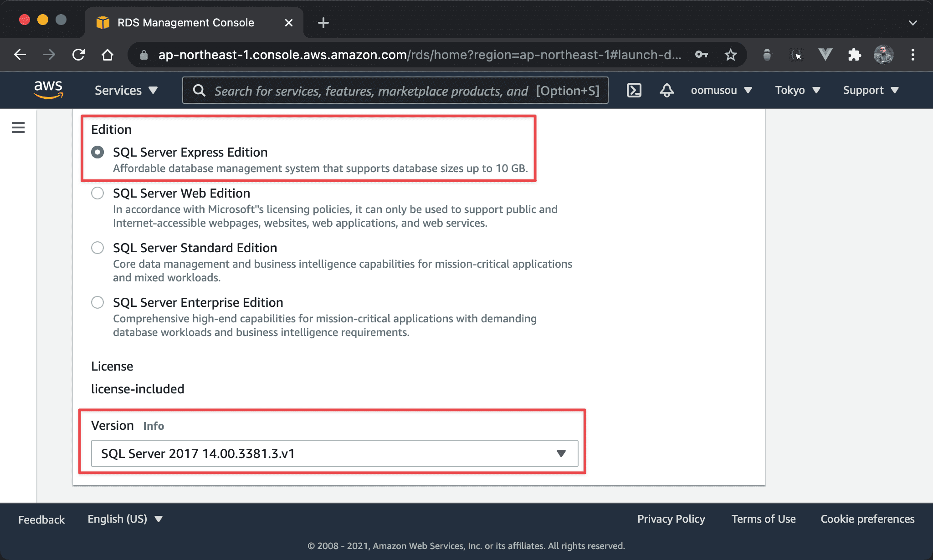The image size is (933, 560).
Task: Open a new browser tab
Action: [x=323, y=23]
